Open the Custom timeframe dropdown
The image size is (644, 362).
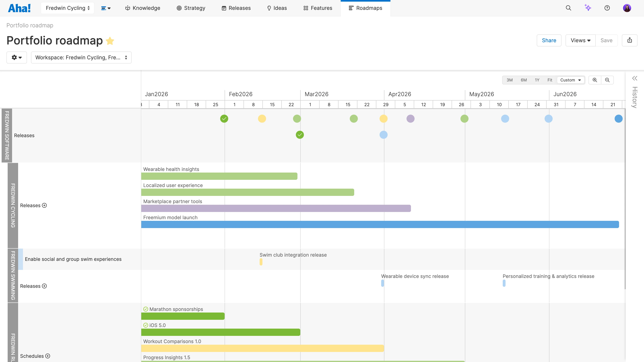[x=571, y=80]
